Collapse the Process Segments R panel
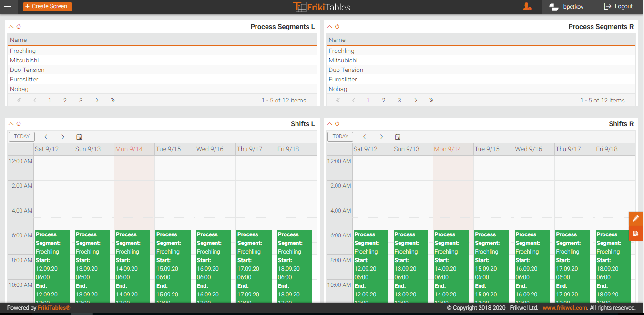The width and height of the screenshot is (644, 315). point(329,27)
